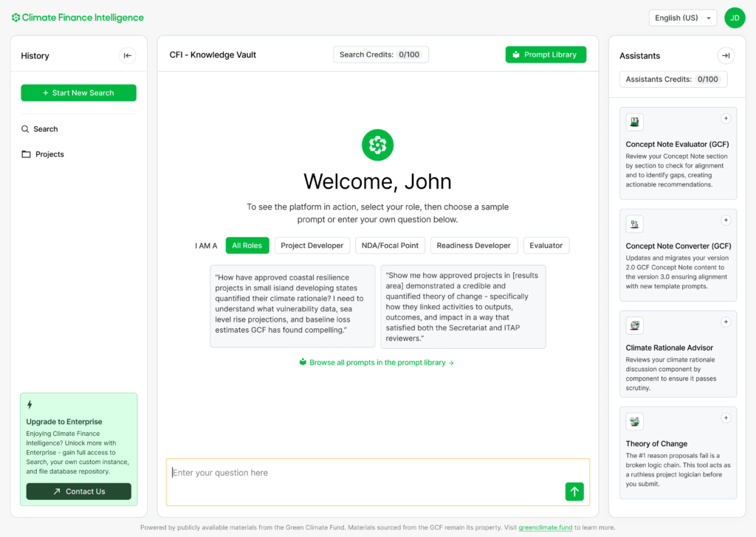Open the English (US) language dropdown

[682, 18]
